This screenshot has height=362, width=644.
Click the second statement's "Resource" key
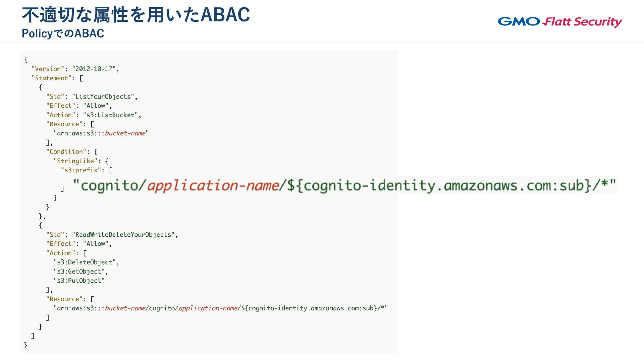pos(64,299)
